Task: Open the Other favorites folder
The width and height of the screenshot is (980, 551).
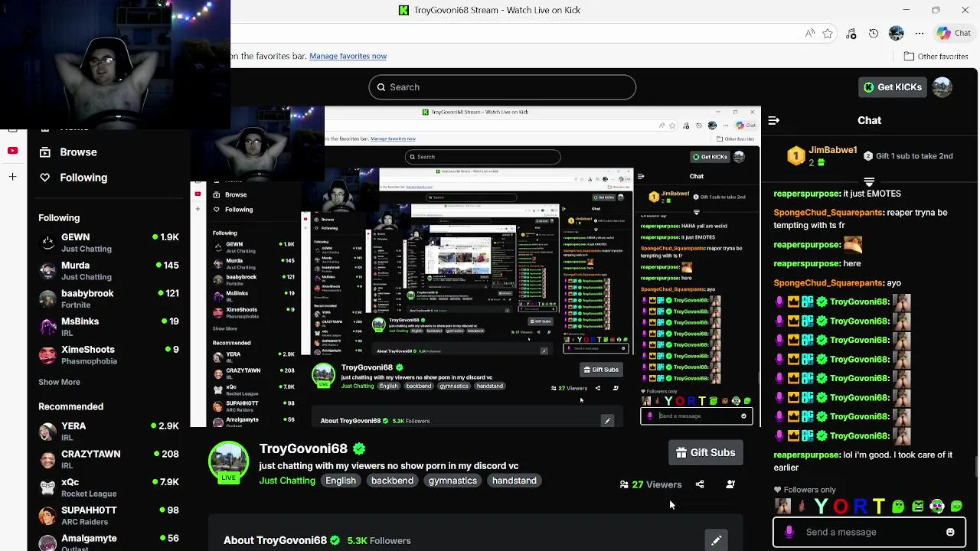Action: (x=936, y=56)
